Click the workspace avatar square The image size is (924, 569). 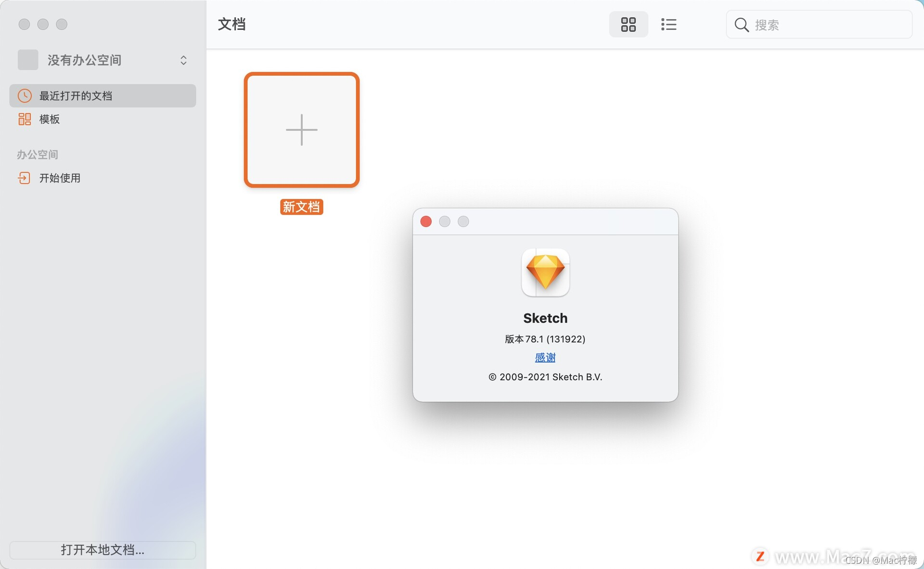point(28,60)
